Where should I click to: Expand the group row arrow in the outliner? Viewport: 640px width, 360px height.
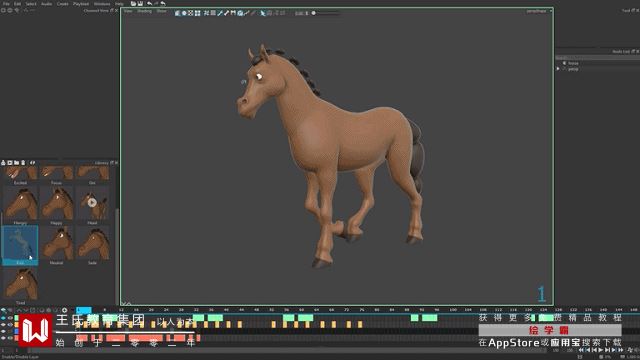tap(558, 69)
